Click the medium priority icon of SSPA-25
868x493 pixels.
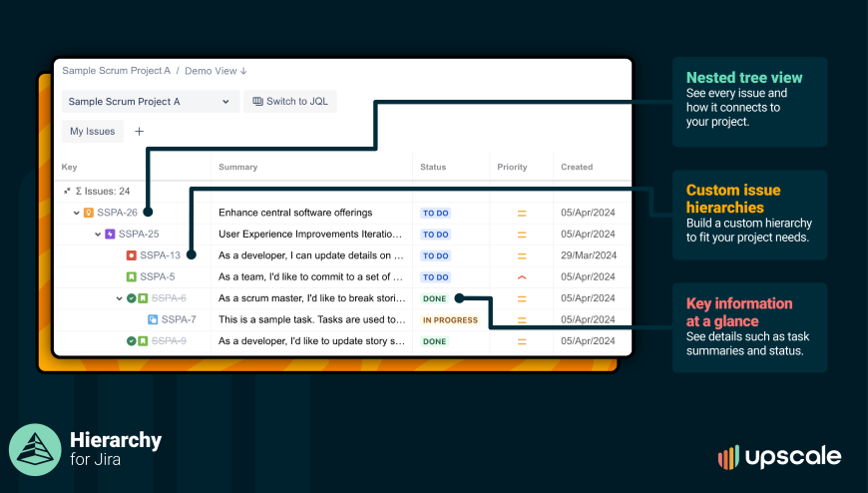(522, 235)
